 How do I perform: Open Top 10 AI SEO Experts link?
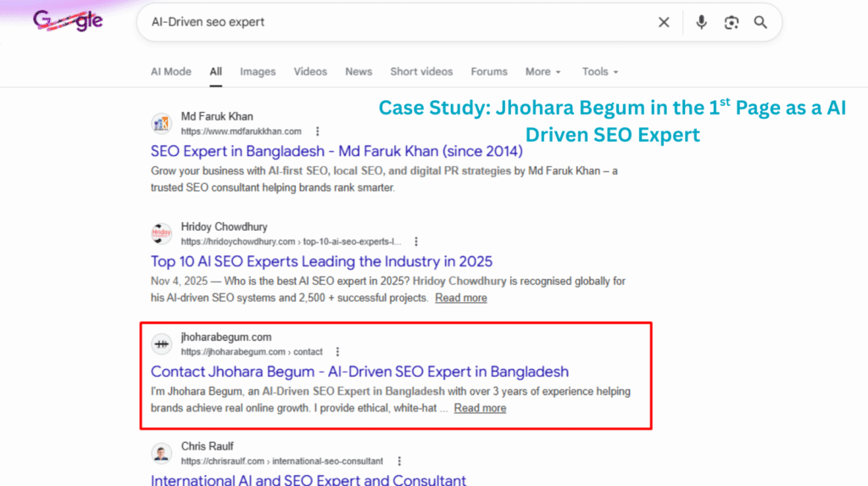[x=321, y=261]
